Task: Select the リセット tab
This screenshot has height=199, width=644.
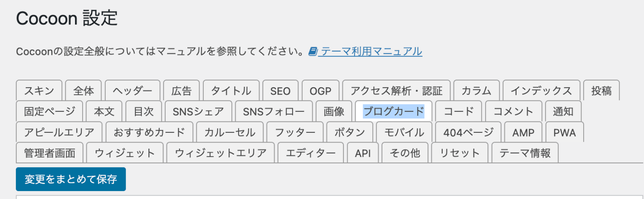Action: (x=460, y=153)
